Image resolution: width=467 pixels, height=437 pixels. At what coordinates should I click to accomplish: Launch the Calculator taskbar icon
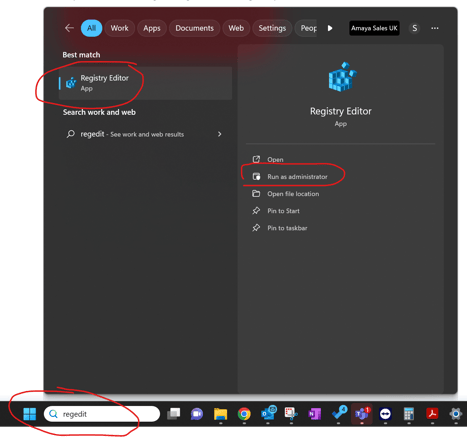click(409, 414)
